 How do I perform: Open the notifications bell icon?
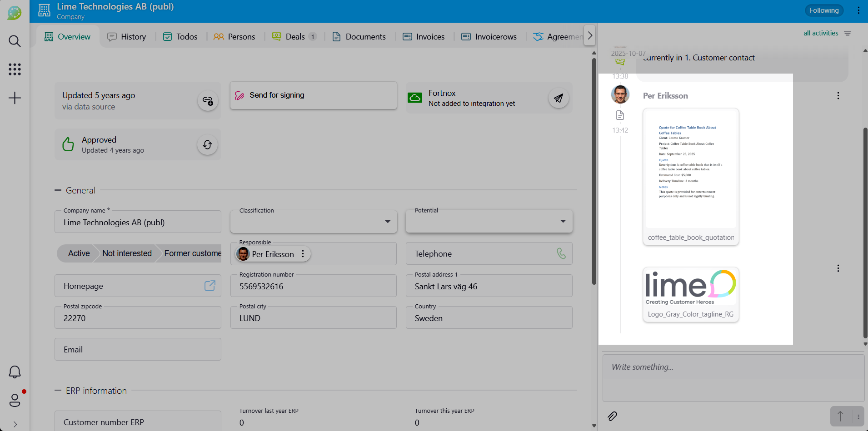tap(15, 372)
